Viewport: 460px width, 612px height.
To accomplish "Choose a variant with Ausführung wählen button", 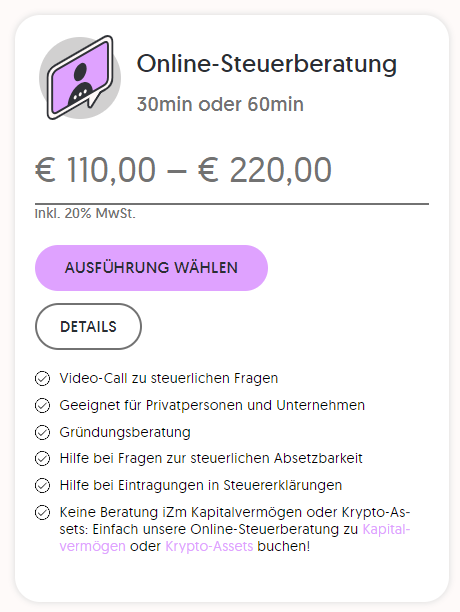I will tap(151, 268).
